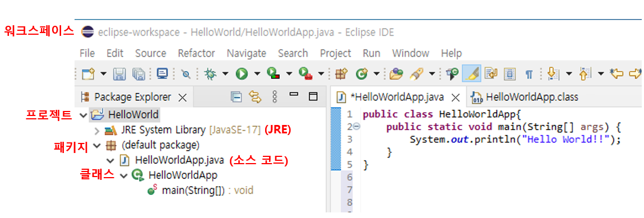Open the Navigate menu
Image resolution: width=644 pixels, height=218 pixels.
point(247,53)
